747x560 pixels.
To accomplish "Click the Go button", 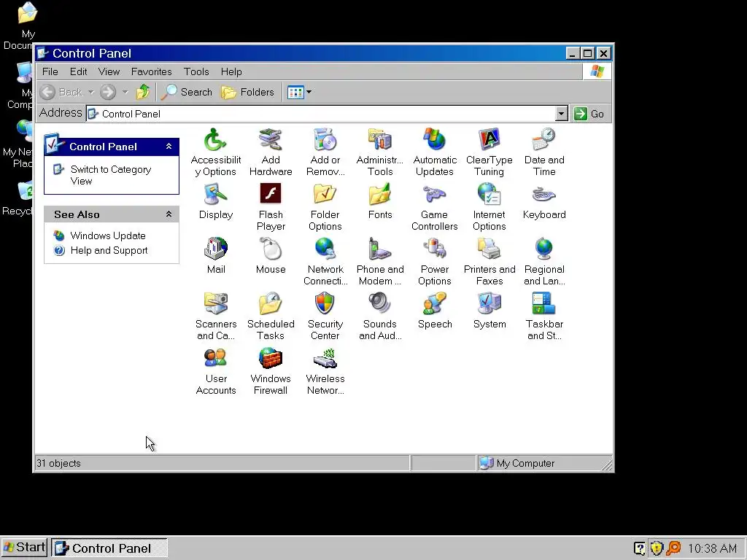I will coord(589,114).
